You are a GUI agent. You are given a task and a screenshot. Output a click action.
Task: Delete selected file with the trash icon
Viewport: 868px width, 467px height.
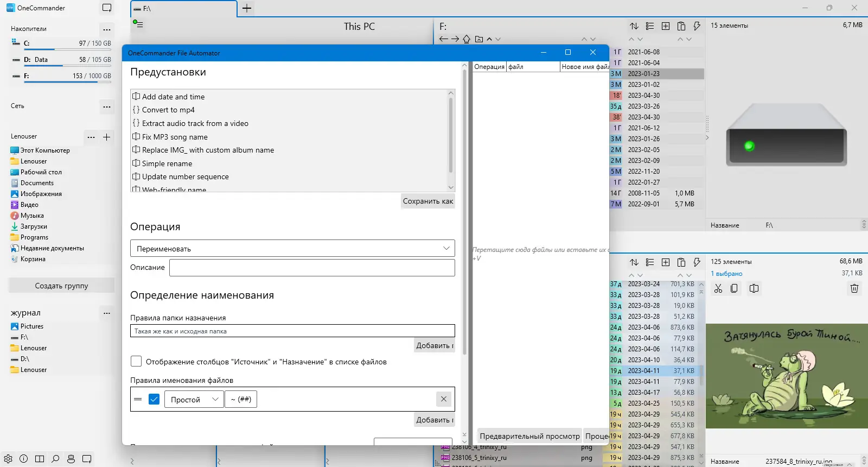click(x=854, y=288)
